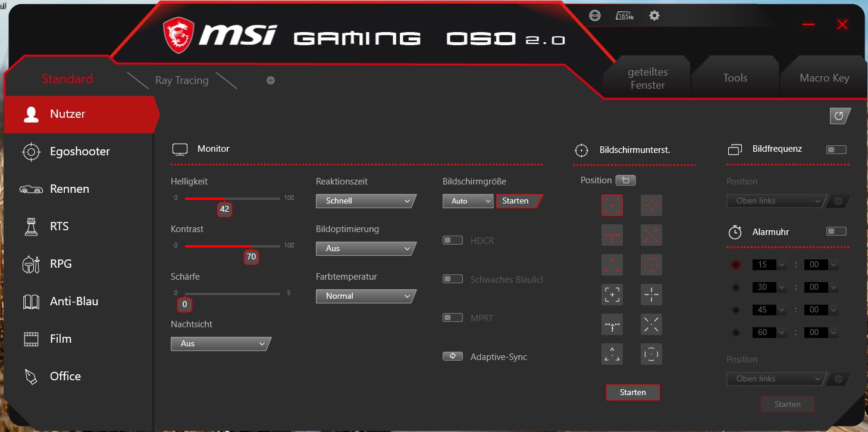Select the Film mode
The width and height of the screenshot is (868, 432).
(79, 339)
